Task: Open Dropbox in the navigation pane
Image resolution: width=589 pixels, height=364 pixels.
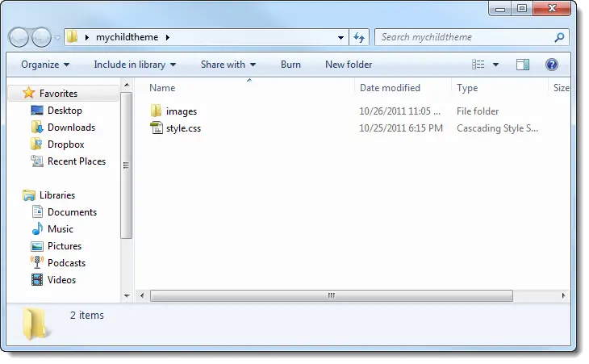Action: click(65, 144)
